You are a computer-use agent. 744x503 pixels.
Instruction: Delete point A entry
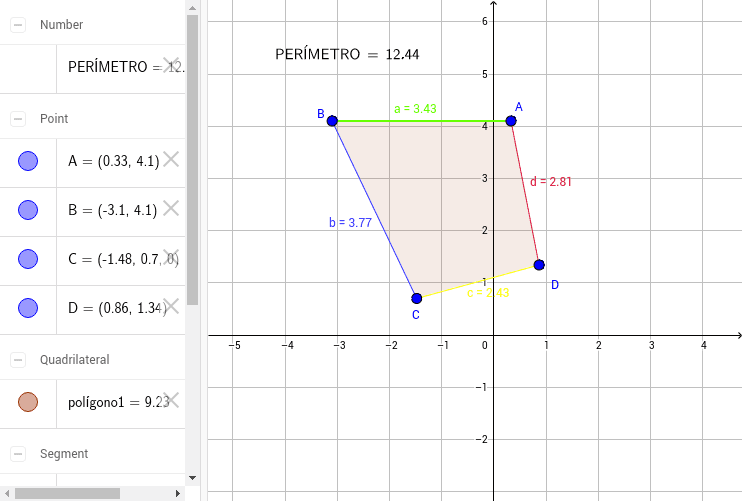point(171,159)
